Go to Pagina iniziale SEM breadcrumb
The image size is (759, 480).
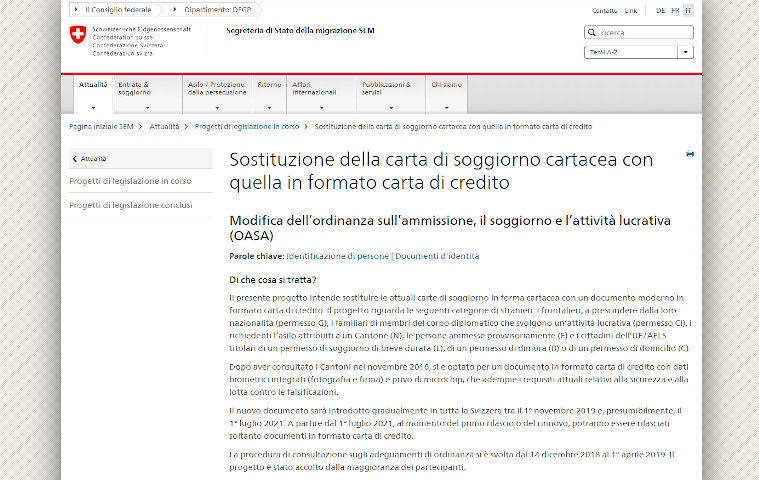pos(101,127)
